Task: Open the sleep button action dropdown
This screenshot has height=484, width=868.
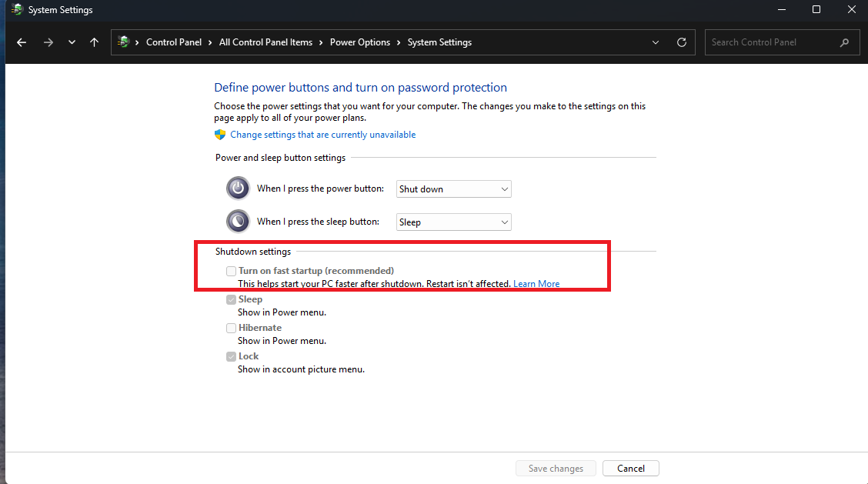Action: (x=453, y=222)
